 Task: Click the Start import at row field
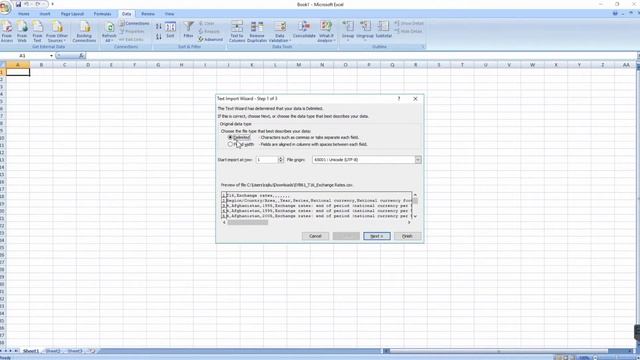(x=267, y=160)
